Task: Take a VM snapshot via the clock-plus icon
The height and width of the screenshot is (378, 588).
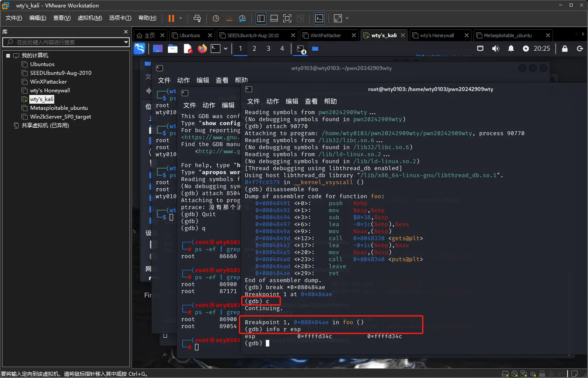Action: click(x=216, y=18)
